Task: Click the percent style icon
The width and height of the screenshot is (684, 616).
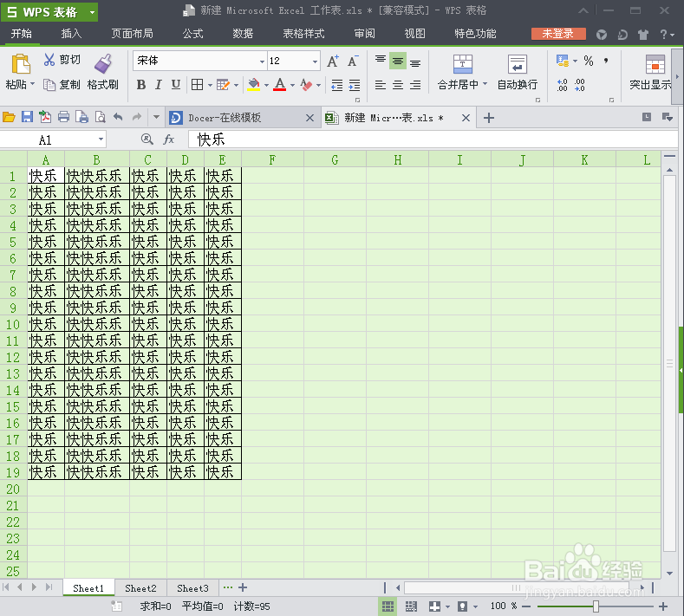Action: [589, 61]
